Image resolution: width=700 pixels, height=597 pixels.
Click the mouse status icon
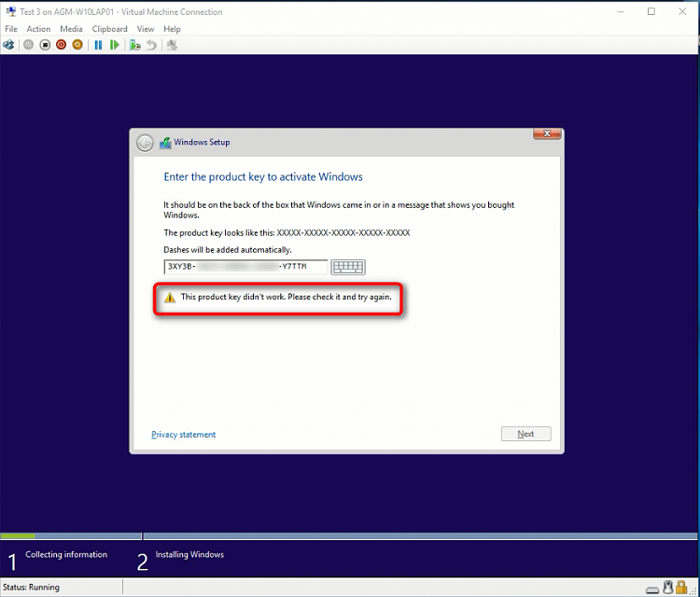(x=668, y=587)
